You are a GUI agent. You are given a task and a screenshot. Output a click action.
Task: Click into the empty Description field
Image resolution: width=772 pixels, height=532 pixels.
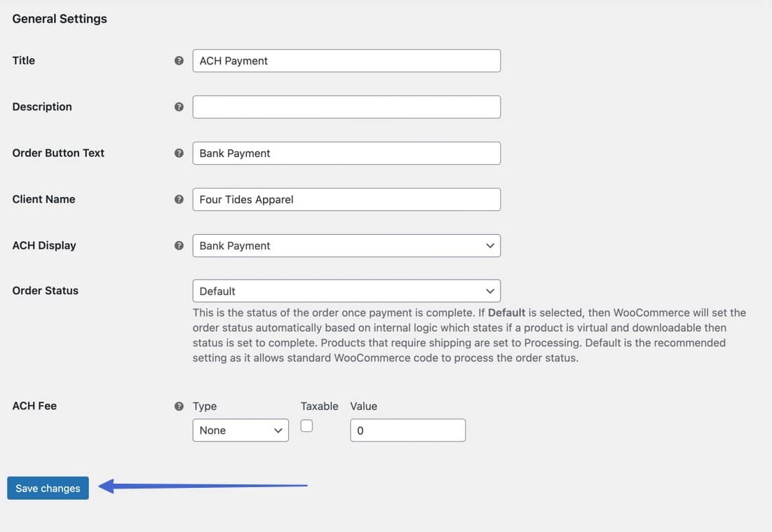click(346, 107)
